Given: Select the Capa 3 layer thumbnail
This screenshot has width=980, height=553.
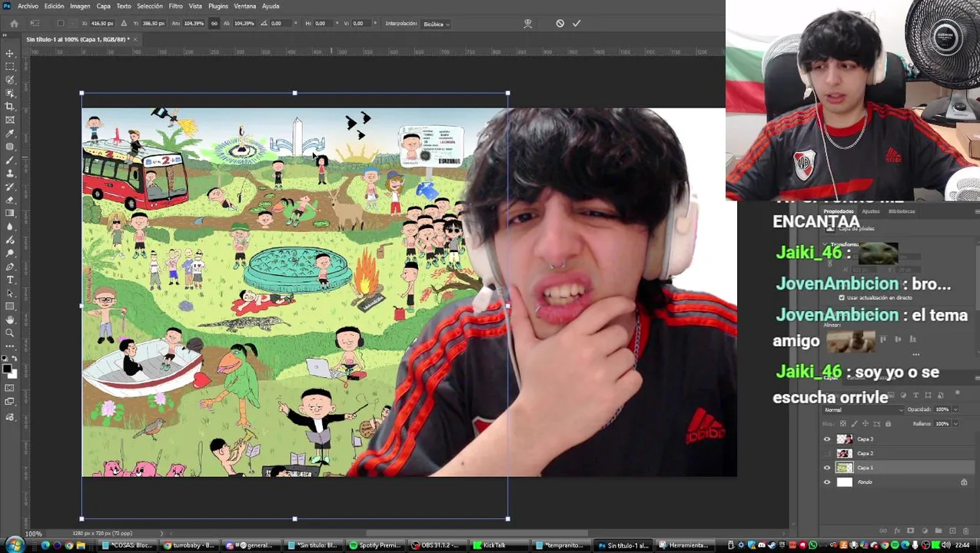Looking at the screenshot, I should tap(845, 439).
